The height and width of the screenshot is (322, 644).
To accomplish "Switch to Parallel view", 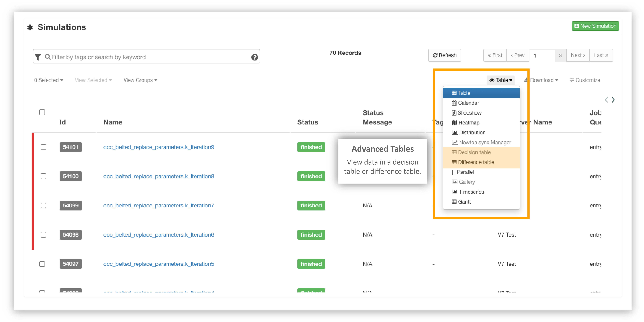I will point(481,172).
